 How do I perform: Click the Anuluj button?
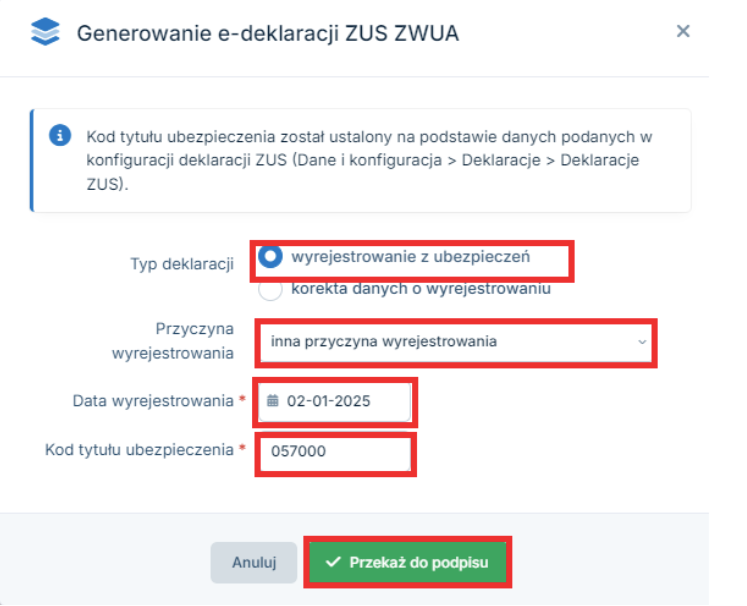(x=254, y=563)
